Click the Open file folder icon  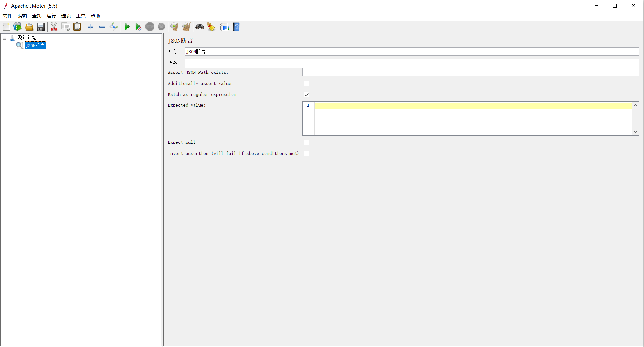29,27
